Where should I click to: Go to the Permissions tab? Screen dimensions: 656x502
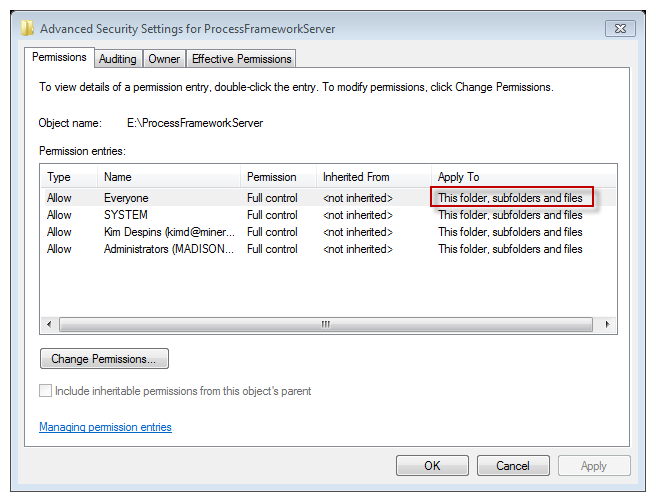[59, 57]
